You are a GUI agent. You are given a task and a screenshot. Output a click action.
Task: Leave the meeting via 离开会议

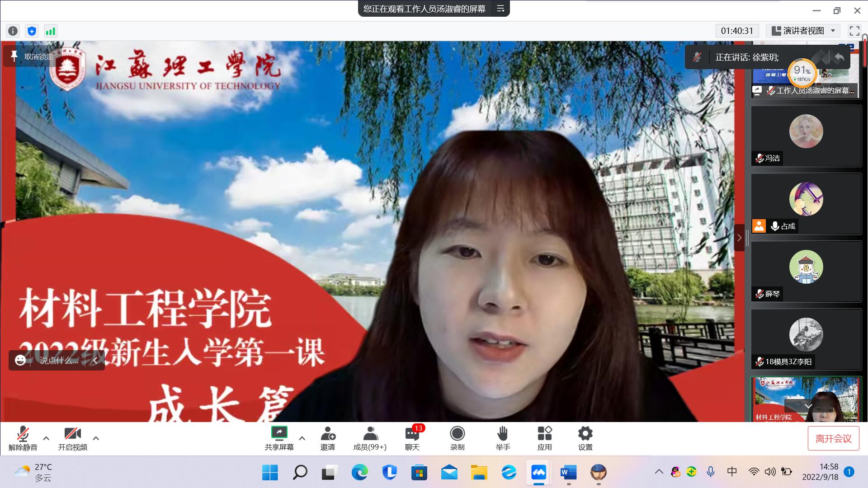[x=833, y=438]
